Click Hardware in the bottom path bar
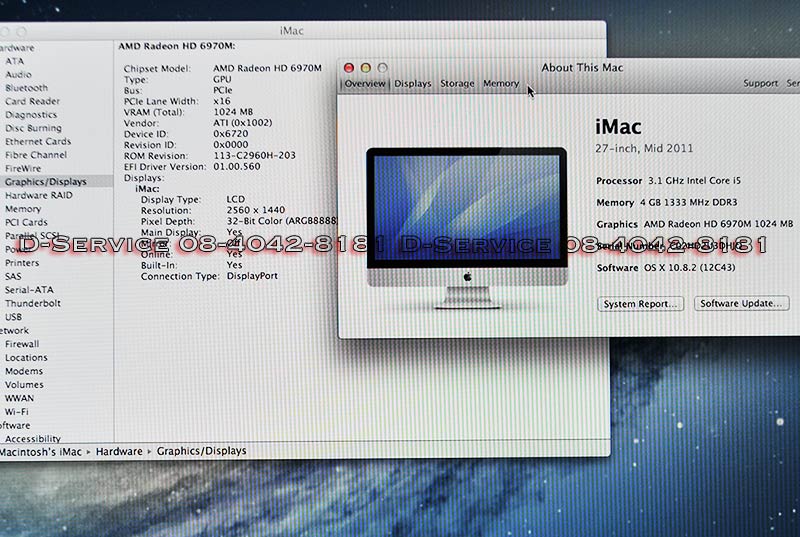The height and width of the screenshot is (537, 800). (119, 451)
